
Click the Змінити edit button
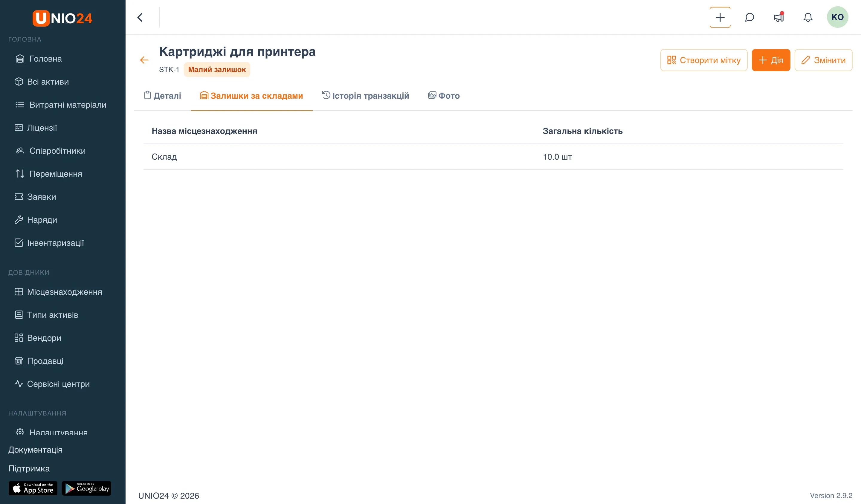tap(823, 60)
